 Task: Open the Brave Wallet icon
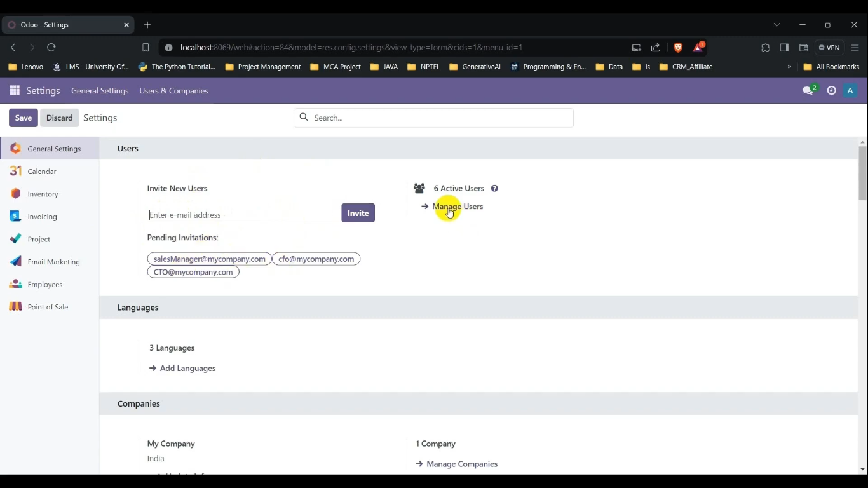803,48
